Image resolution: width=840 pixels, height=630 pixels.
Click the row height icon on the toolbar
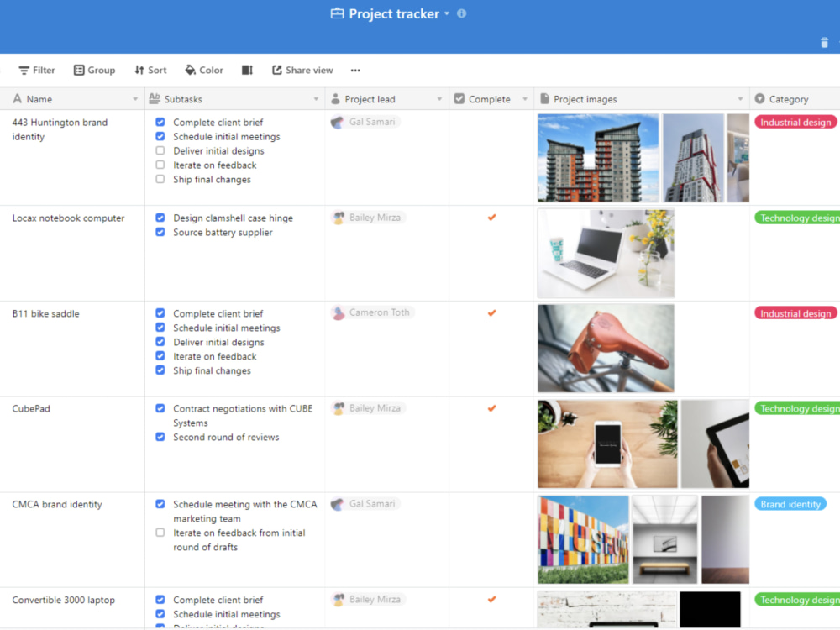click(x=246, y=70)
